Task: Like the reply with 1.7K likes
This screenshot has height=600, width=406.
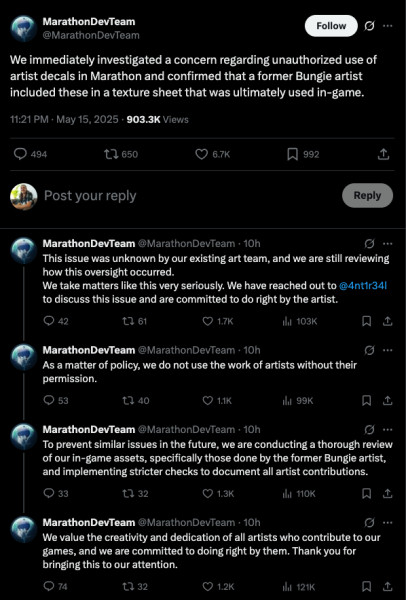Action: tap(217, 321)
